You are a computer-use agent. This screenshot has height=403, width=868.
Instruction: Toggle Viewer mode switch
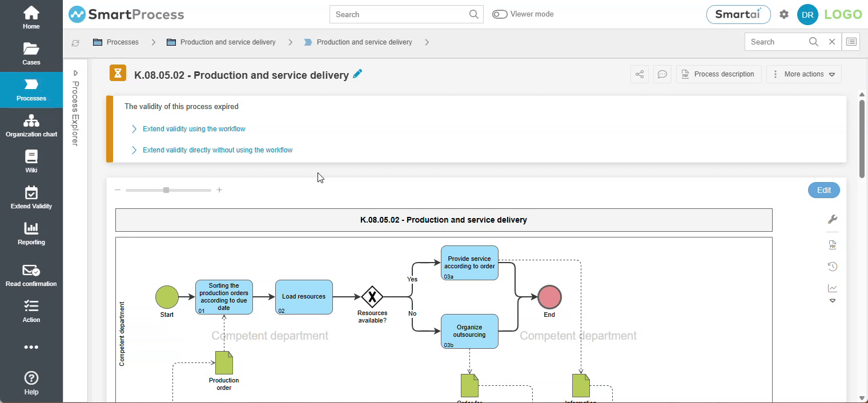point(500,14)
